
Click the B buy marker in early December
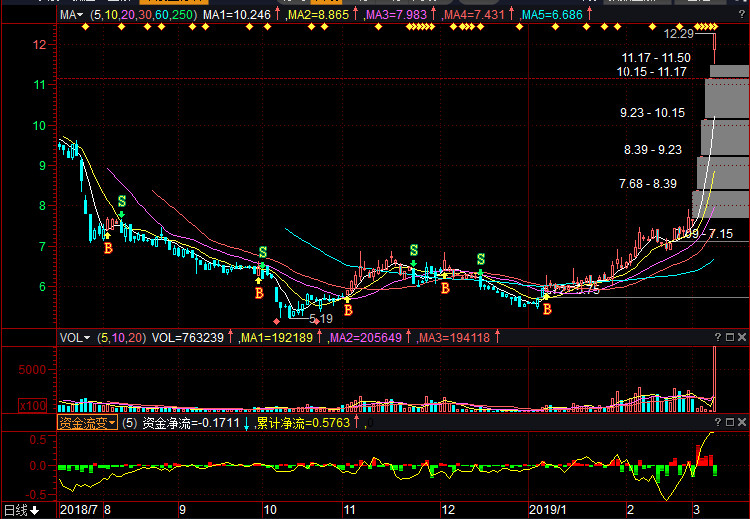(445, 288)
